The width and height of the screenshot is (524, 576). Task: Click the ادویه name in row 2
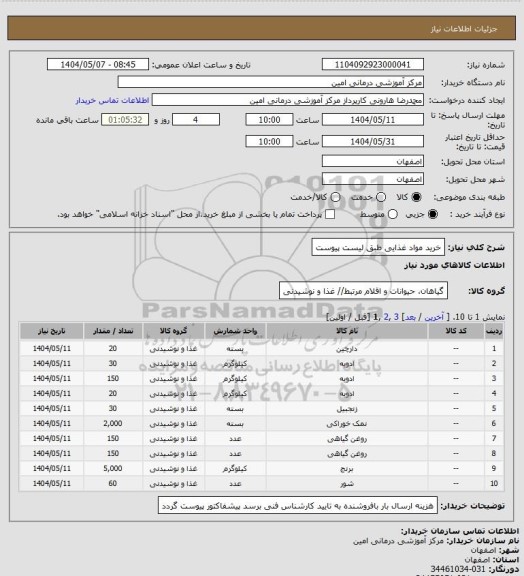[x=347, y=364]
